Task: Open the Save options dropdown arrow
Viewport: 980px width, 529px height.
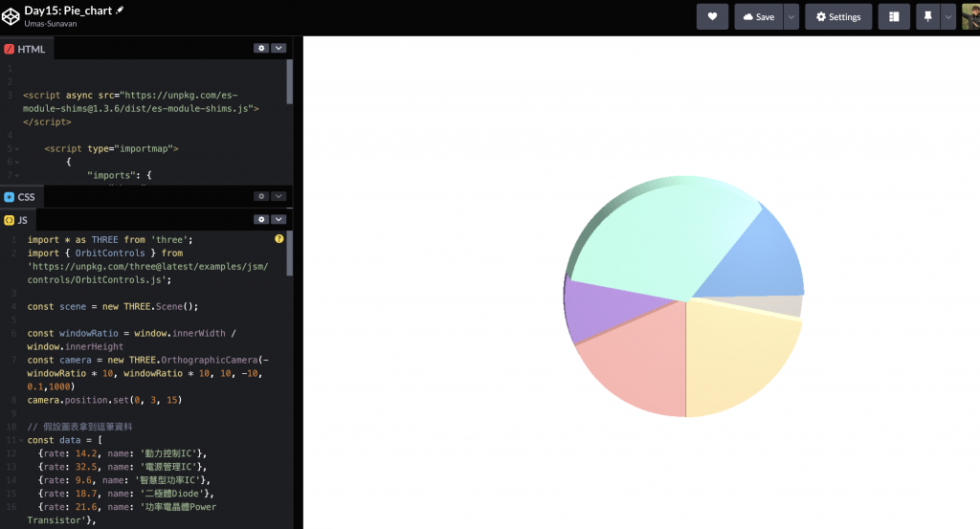Action: [791, 17]
